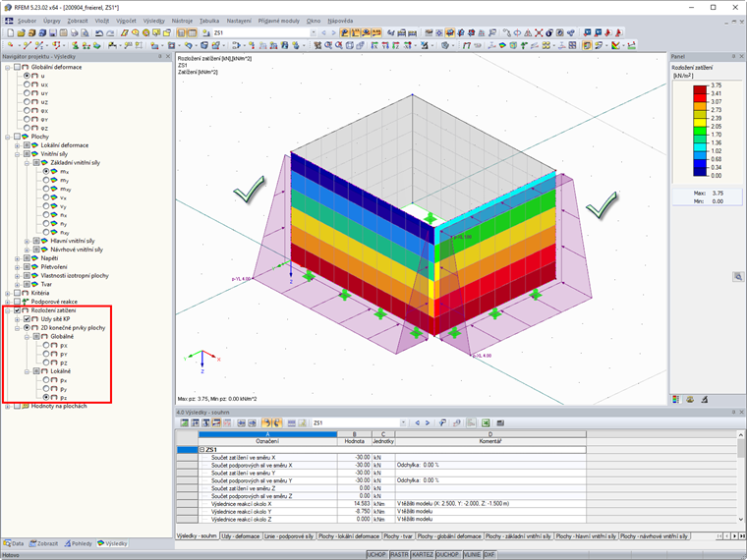747x560 pixels.
Task: Switch to Uzly - deformace tab
Action: (241, 536)
